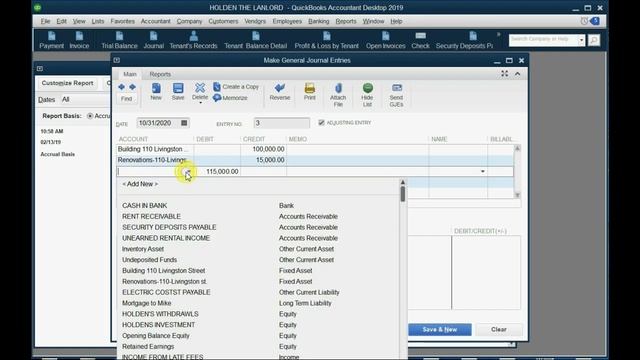This screenshot has width=640, height=360.
Task: Toggle full screen view of journal window
Action: click(x=504, y=73)
